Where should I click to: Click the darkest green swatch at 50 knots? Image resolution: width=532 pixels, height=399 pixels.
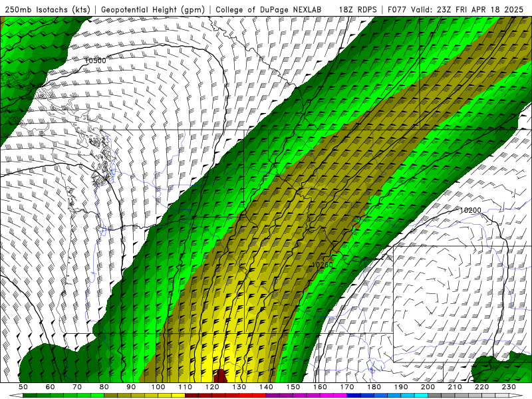coord(30,395)
